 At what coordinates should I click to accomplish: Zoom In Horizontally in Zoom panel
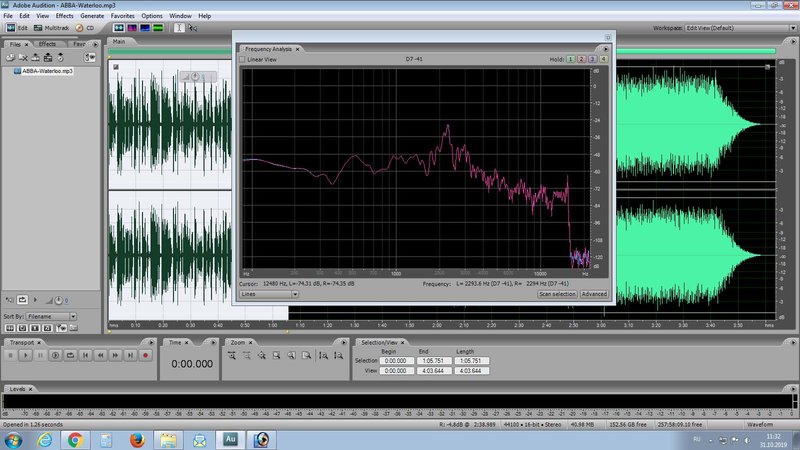tap(232, 356)
